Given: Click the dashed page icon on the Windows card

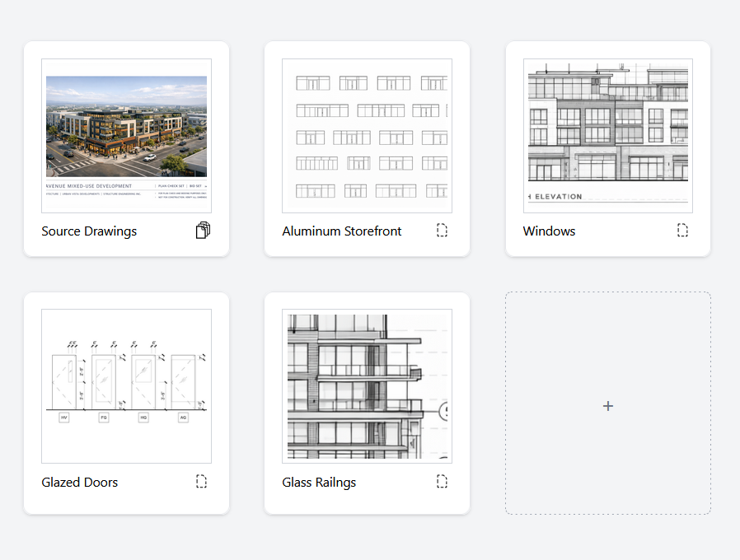Looking at the screenshot, I should (x=682, y=231).
